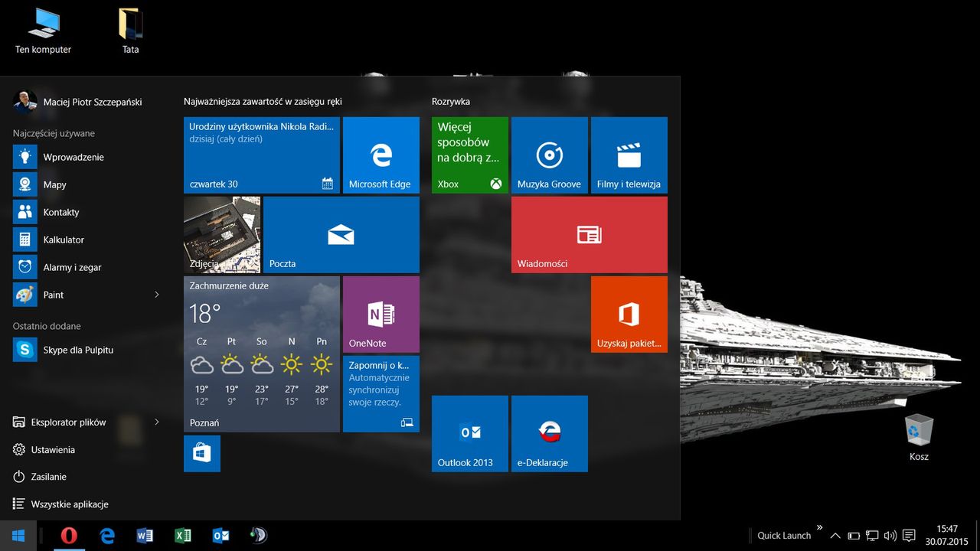980x551 pixels.
Task: Open the Zapomnij o k... tile
Action: 381,394
